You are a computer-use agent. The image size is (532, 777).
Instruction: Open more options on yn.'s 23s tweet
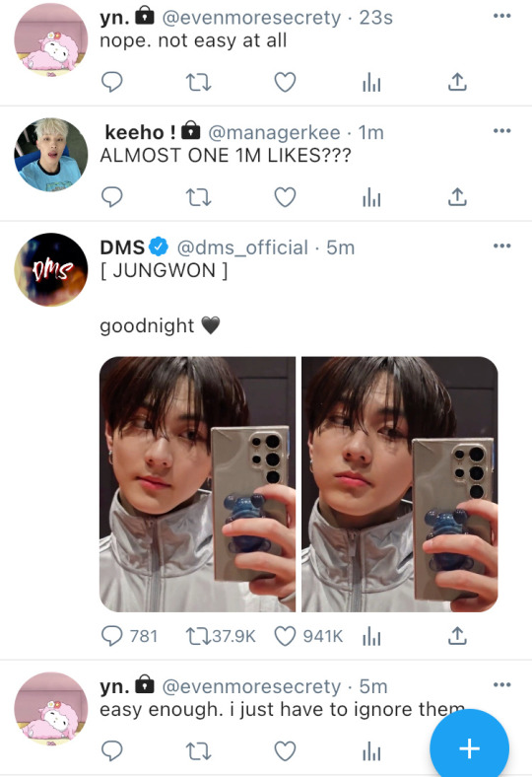pyautogui.click(x=501, y=16)
